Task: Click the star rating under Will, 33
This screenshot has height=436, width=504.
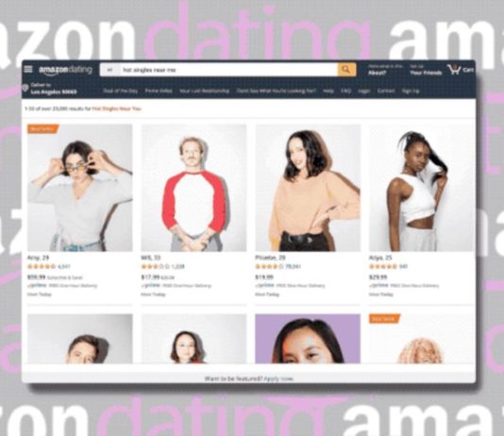Action: click(x=155, y=266)
